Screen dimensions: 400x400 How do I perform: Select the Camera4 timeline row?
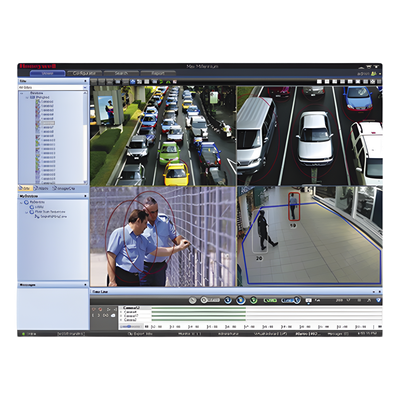(250, 312)
